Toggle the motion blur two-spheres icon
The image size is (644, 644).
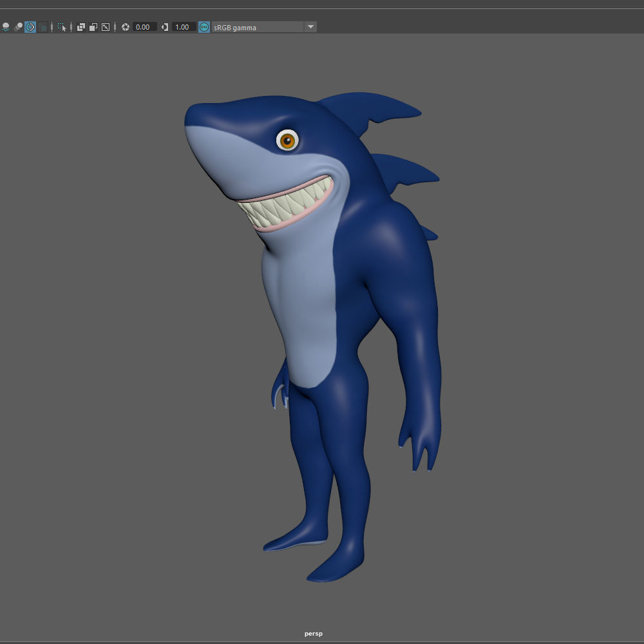point(18,27)
